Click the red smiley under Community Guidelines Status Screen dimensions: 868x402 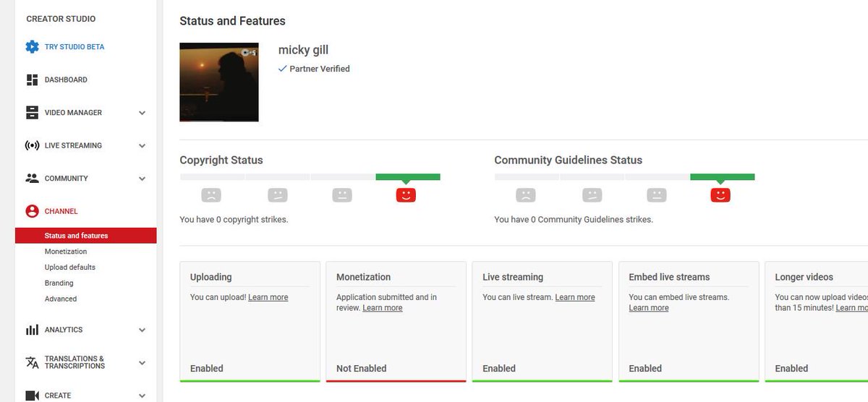(x=720, y=194)
